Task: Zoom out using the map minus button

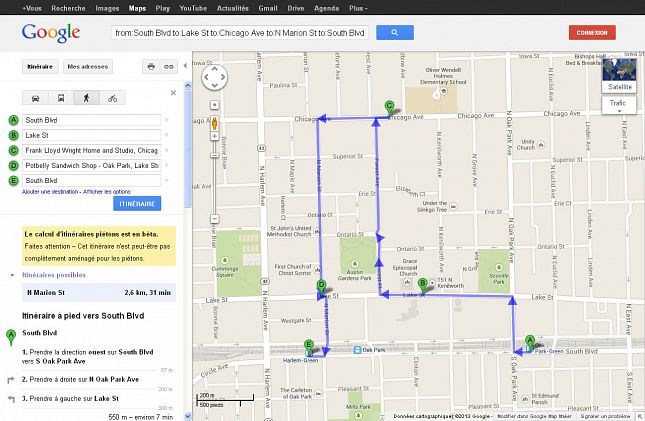Action: pos(213,221)
